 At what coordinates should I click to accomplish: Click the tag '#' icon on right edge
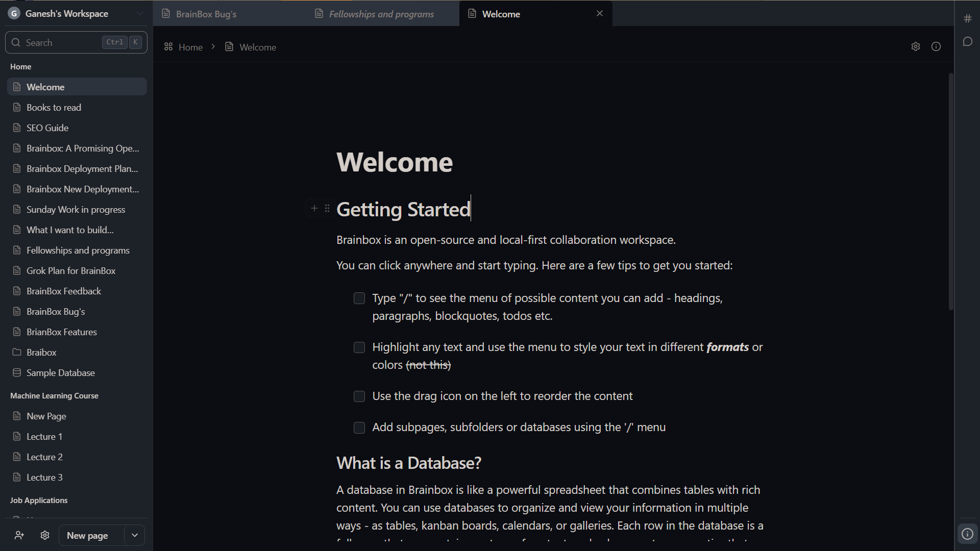point(968,18)
